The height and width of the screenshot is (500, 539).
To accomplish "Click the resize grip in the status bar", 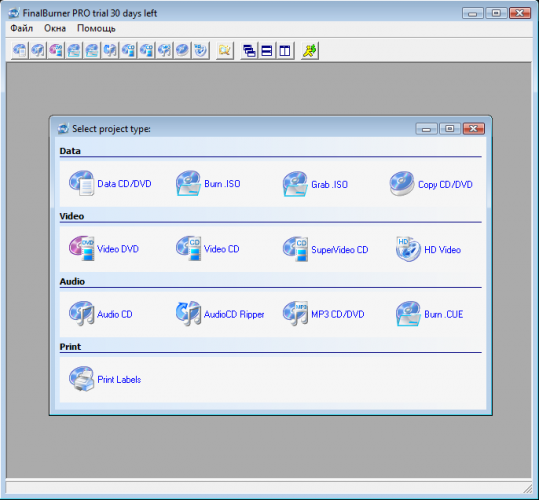I will pyautogui.click(x=527, y=488).
